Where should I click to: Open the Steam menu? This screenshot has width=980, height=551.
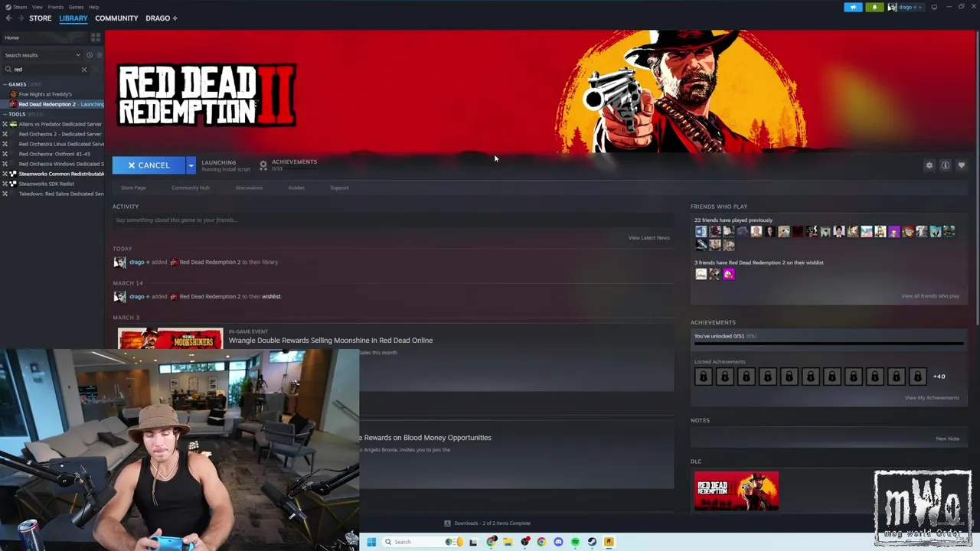20,7
